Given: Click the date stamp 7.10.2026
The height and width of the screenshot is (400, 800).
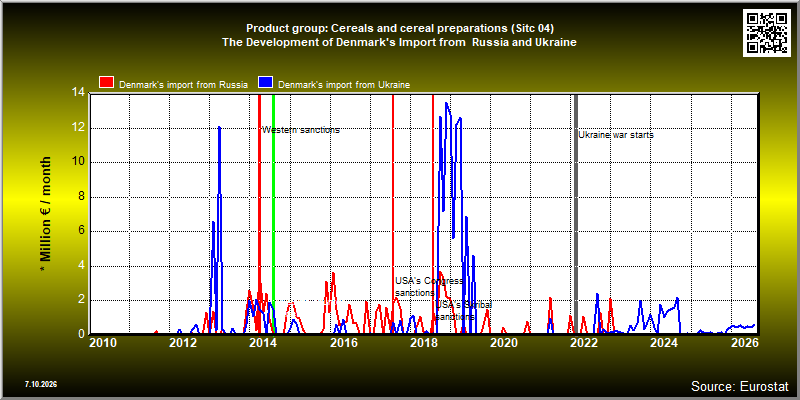Looking at the screenshot, I should coord(41,384).
